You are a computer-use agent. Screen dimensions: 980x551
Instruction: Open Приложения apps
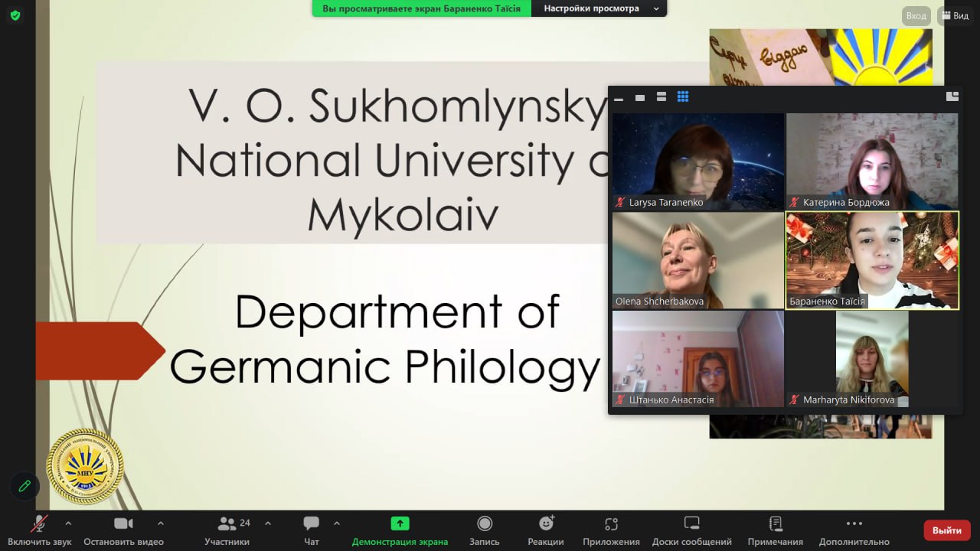tap(611, 530)
